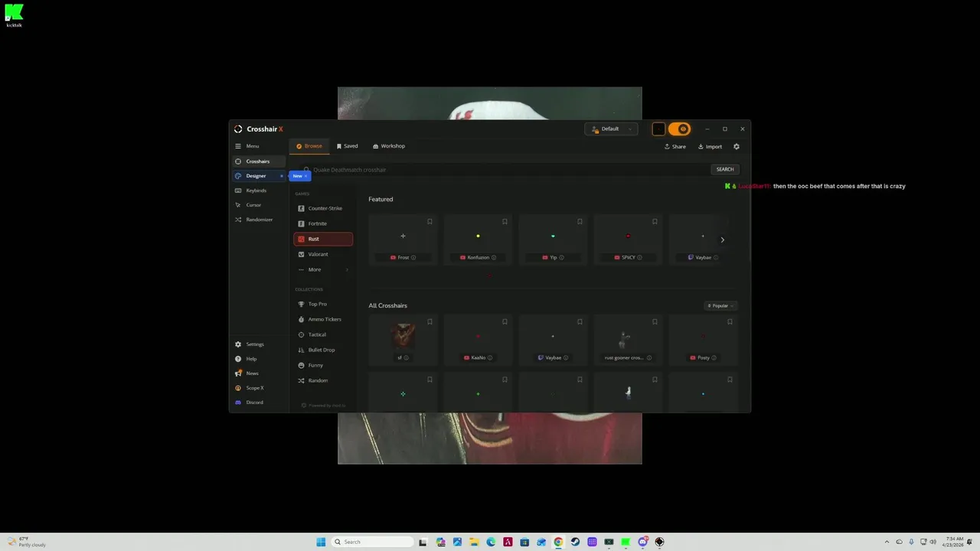Screen dimensions: 980x551
Task: Bookmark the Yip featured crosshair
Action: (x=580, y=222)
